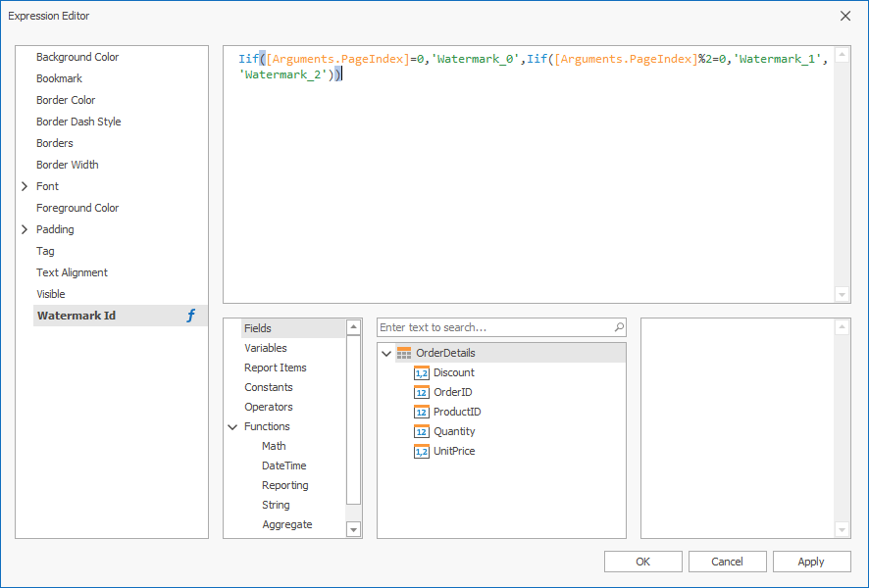The image size is (869, 588).
Task: Click the ProductID integer field icon
Action: click(x=422, y=412)
